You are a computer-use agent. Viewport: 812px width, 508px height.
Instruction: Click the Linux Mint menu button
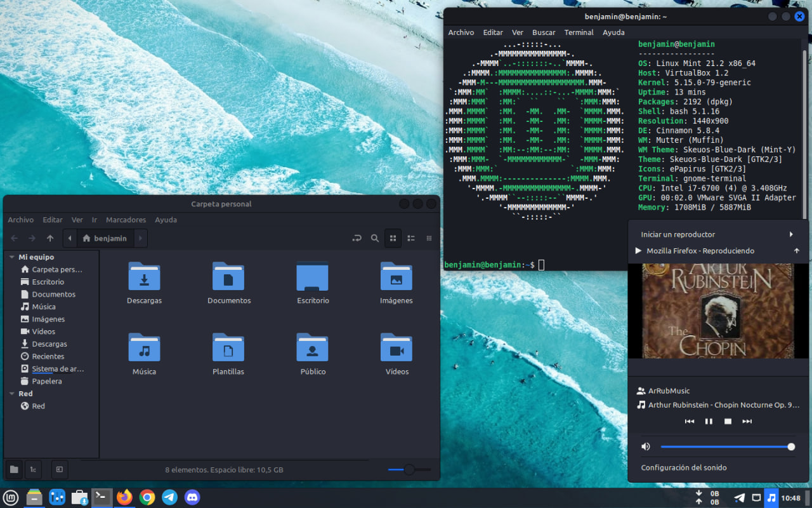(11, 497)
